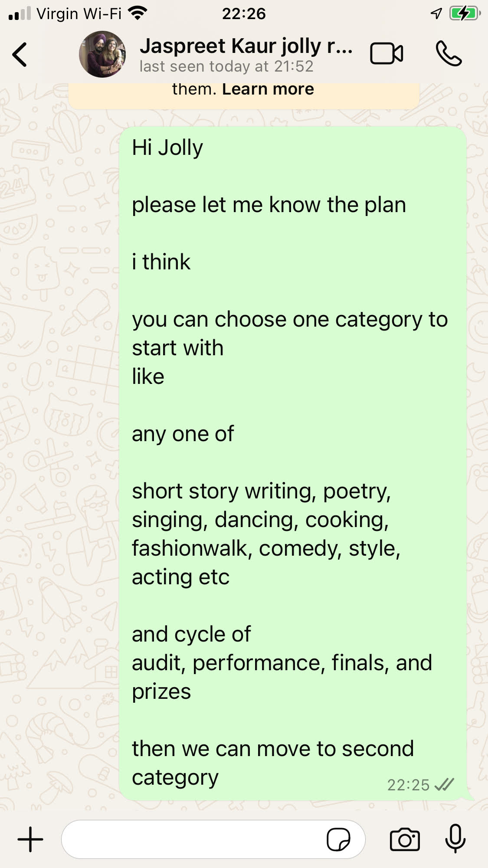Tap the cellular signal bars icon
Screen dimensions: 488x868
(x=20, y=13)
